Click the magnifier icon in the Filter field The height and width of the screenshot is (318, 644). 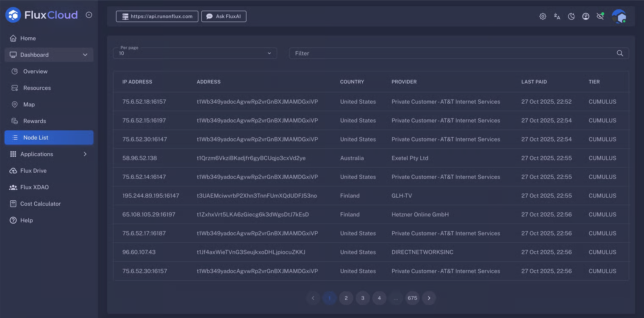point(620,53)
